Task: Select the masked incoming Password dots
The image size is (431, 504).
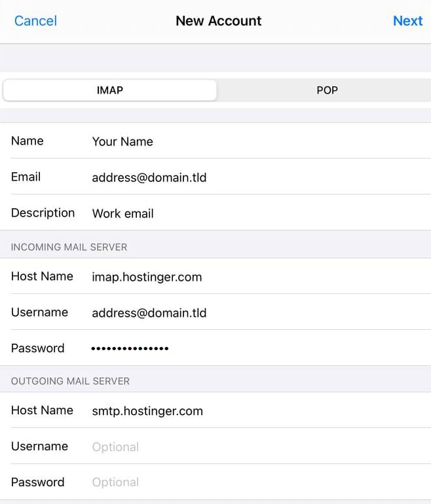Action: point(130,348)
